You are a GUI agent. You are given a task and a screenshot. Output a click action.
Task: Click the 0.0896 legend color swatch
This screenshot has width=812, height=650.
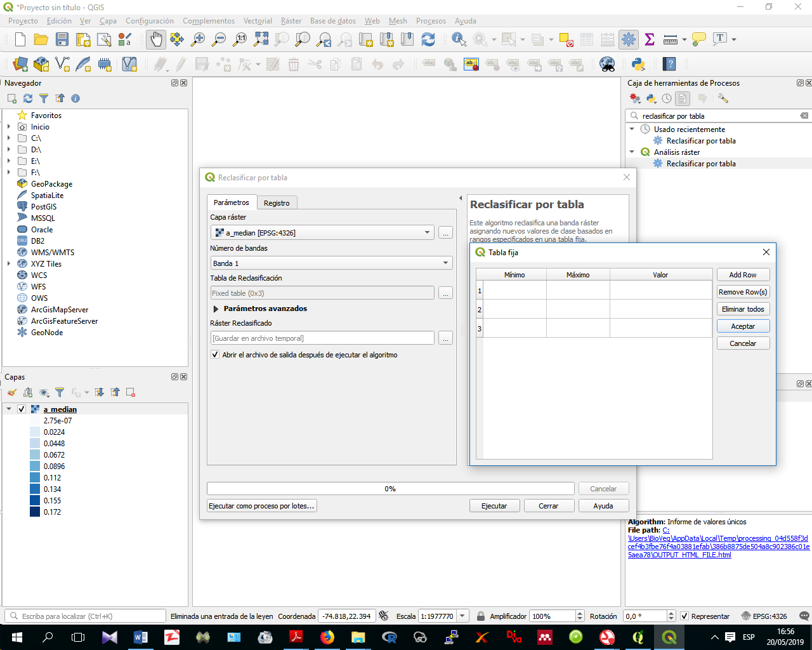(x=35, y=466)
